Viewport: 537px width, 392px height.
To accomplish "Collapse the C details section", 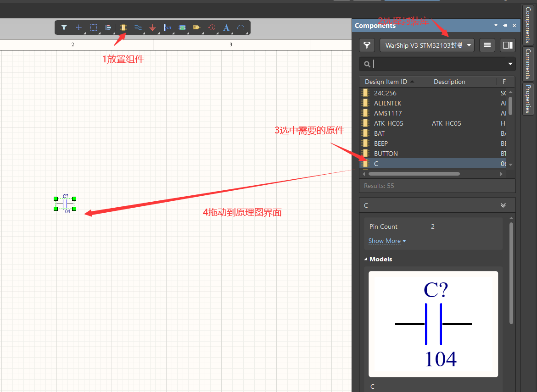I will click(503, 205).
